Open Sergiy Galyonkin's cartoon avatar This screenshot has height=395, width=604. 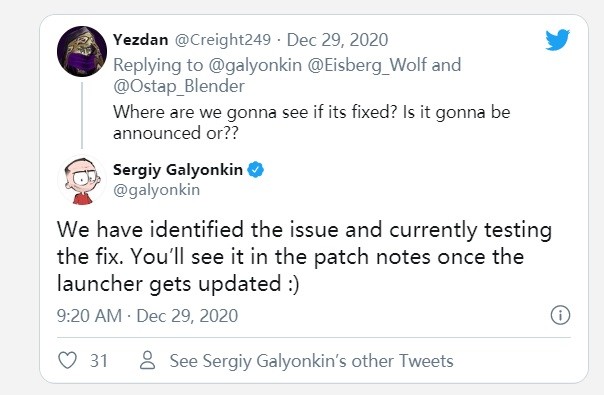[x=82, y=180]
